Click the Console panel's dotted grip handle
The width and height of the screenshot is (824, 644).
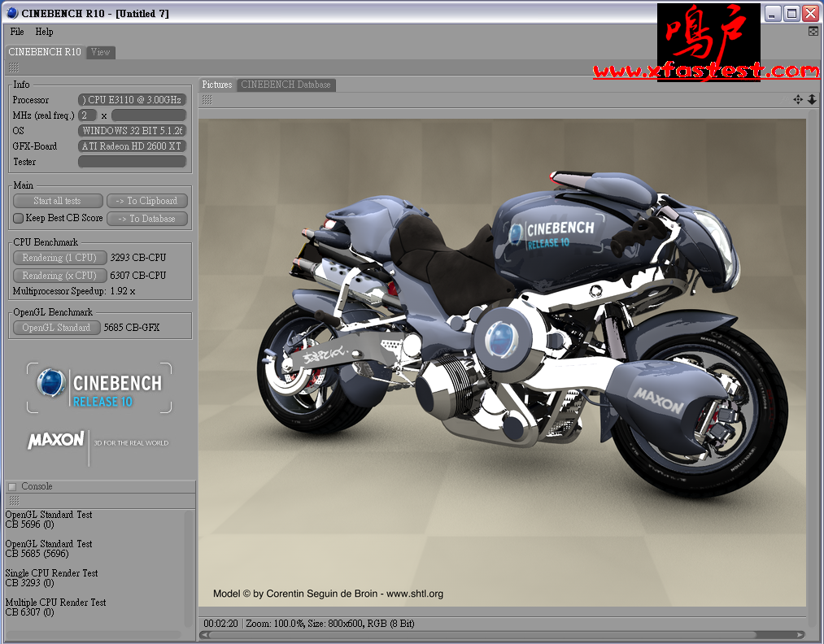click(13, 501)
